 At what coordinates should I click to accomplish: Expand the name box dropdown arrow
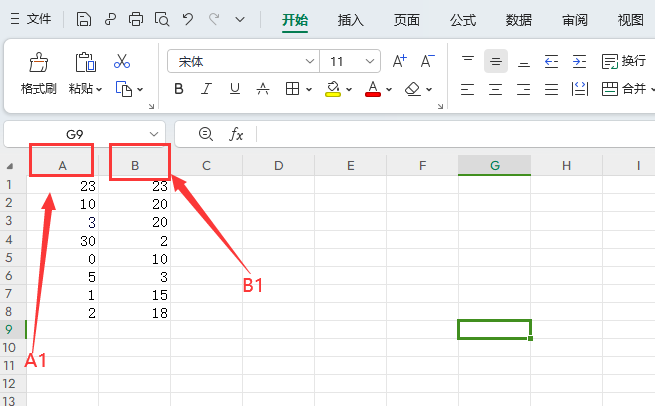(154, 134)
